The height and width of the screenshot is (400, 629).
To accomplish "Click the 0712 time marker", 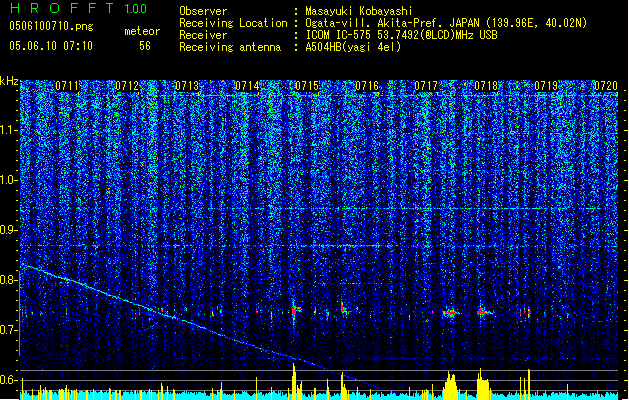I will (x=127, y=86).
